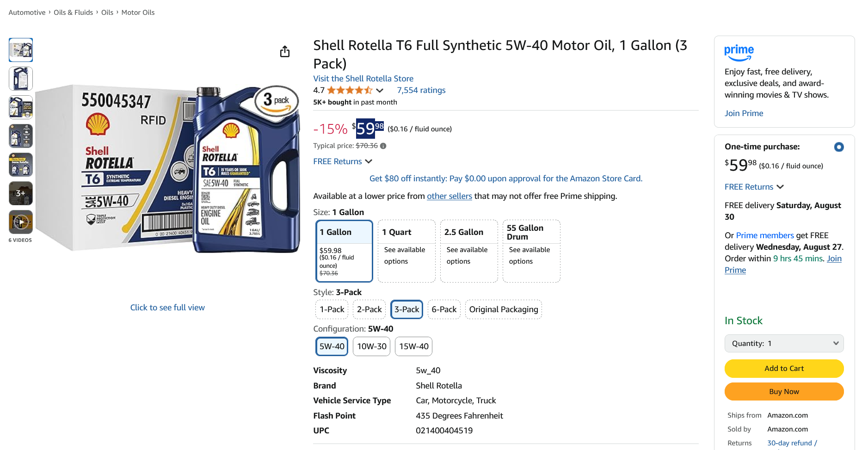Click the typical price info icon
868x450 pixels.
pos(383,146)
